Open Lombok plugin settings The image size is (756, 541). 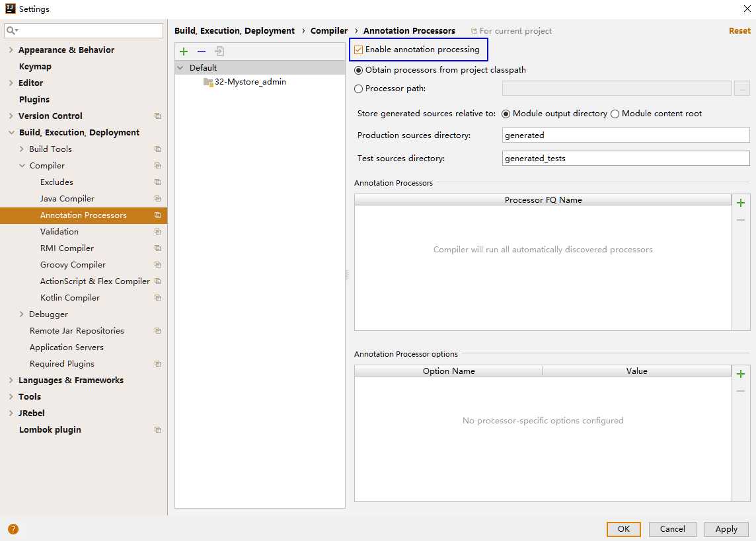coord(50,430)
